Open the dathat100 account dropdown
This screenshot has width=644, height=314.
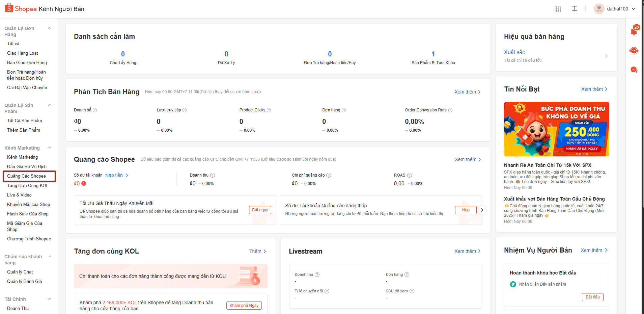[615, 9]
